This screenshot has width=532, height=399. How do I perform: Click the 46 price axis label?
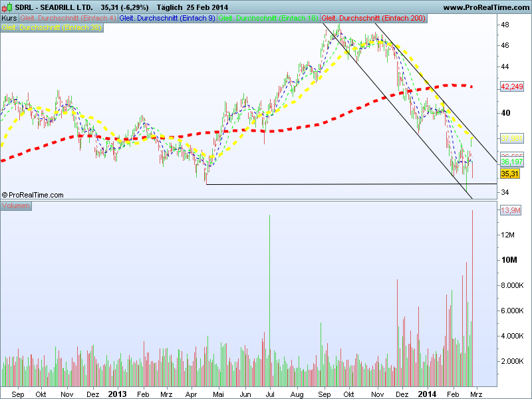tap(505, 45)
